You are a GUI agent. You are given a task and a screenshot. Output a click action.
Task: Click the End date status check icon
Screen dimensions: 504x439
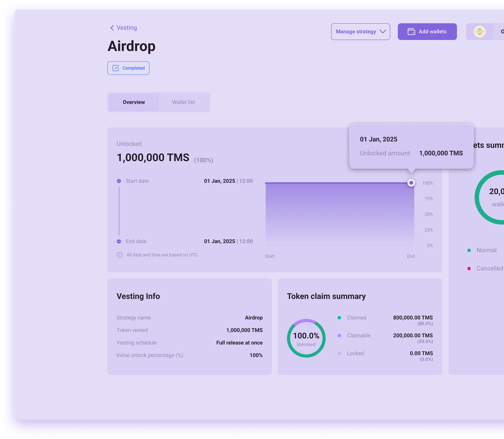click(119, 241)
